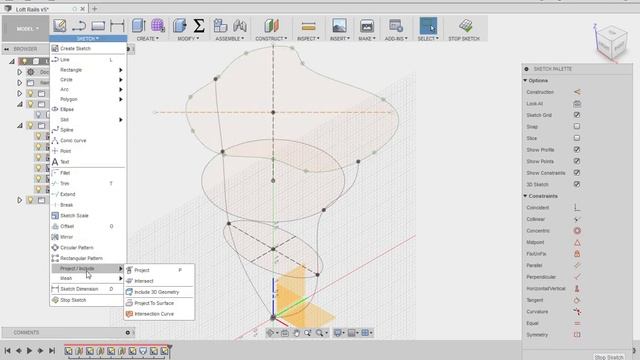Toggle the Sketch Grid checkbox

click(x=577, y=115)
